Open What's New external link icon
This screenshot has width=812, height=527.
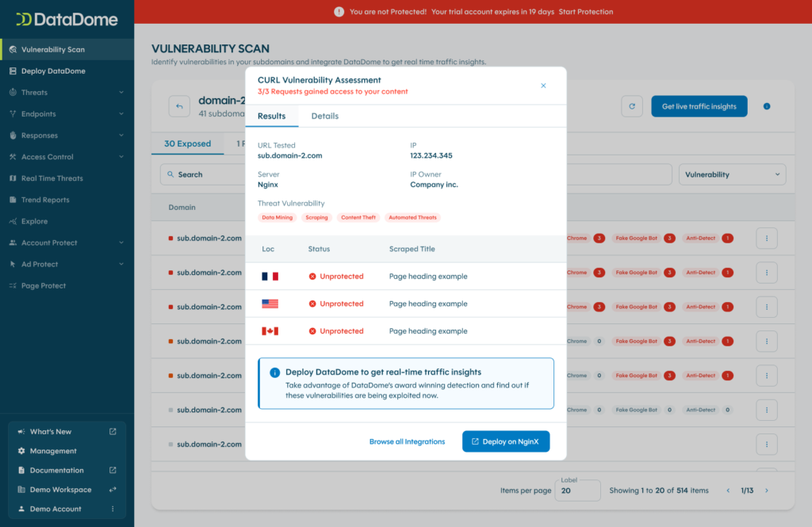[x=113, y=431]
